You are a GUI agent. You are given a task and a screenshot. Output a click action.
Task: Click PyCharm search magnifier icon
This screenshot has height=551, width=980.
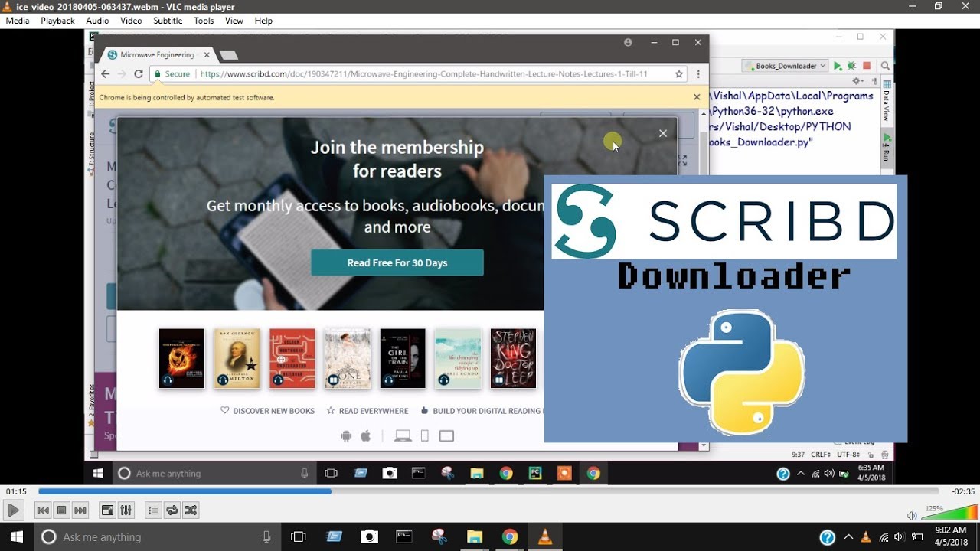click(x=885, y=66)
